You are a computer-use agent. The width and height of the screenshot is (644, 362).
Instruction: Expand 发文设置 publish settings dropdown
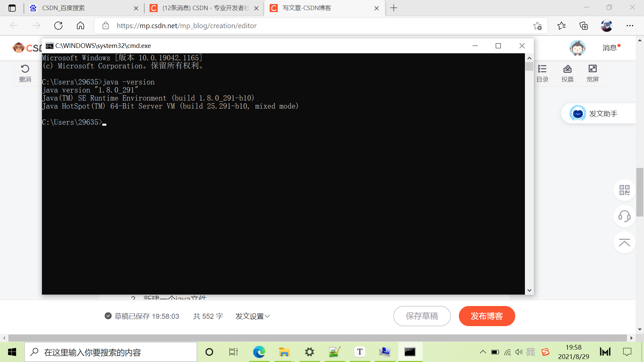point(253,316)
